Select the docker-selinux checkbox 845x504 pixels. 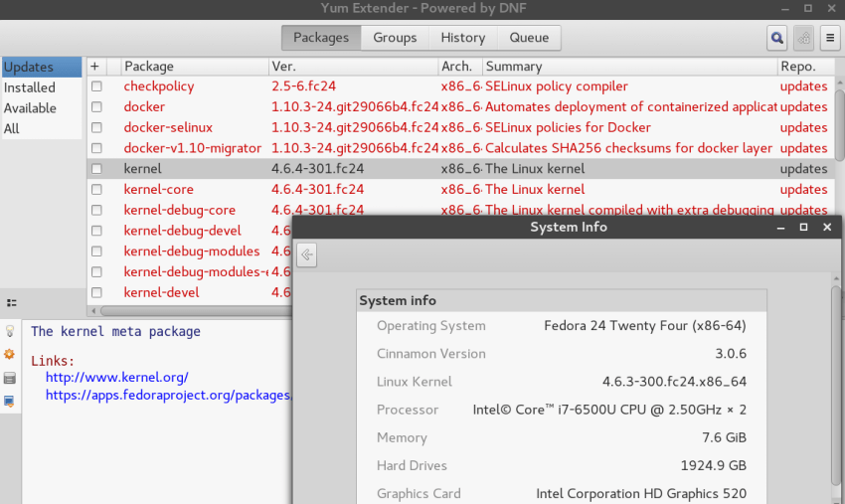(x=96, y=127)
